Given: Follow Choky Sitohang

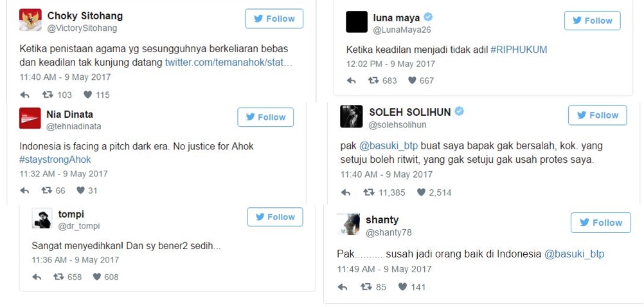Looking at the screenshot, I should point(274,19).
